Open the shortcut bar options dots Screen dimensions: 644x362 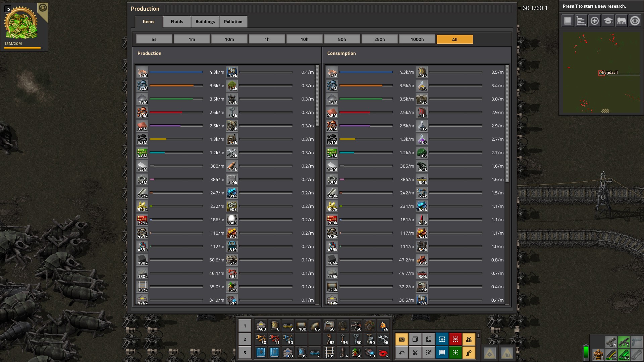pos(478,335)
